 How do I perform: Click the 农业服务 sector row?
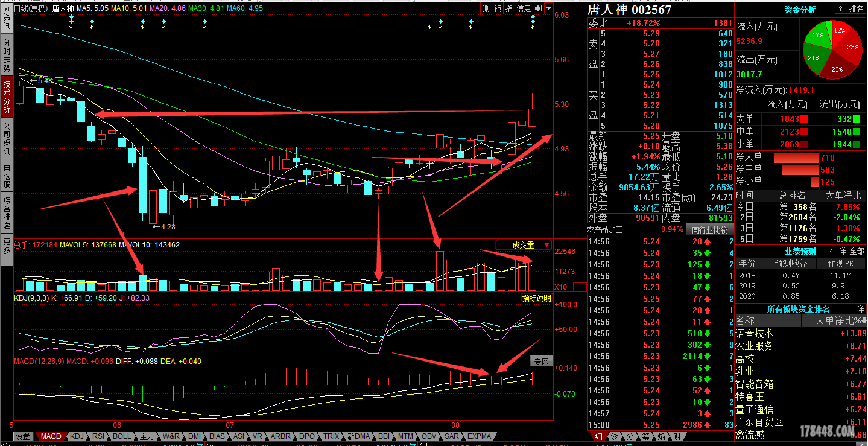click(800, 346)
